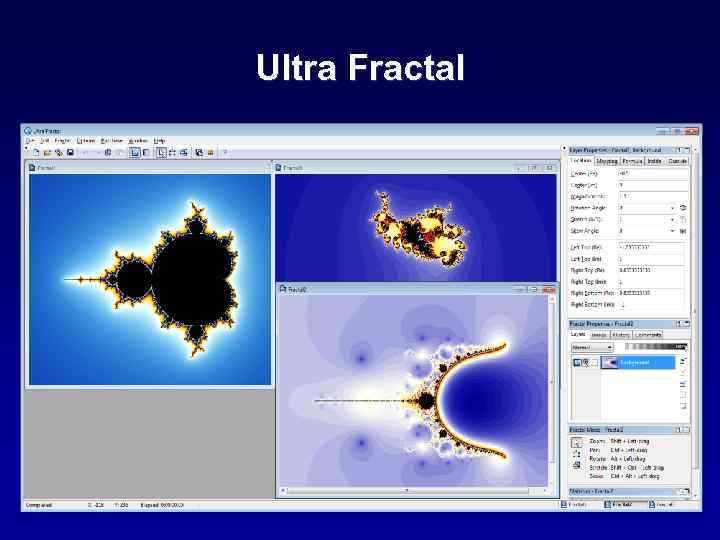Open the Rotation Angle dropdown arrow
The height and width of the screenshot is (540, 720).
pos(672,208)
